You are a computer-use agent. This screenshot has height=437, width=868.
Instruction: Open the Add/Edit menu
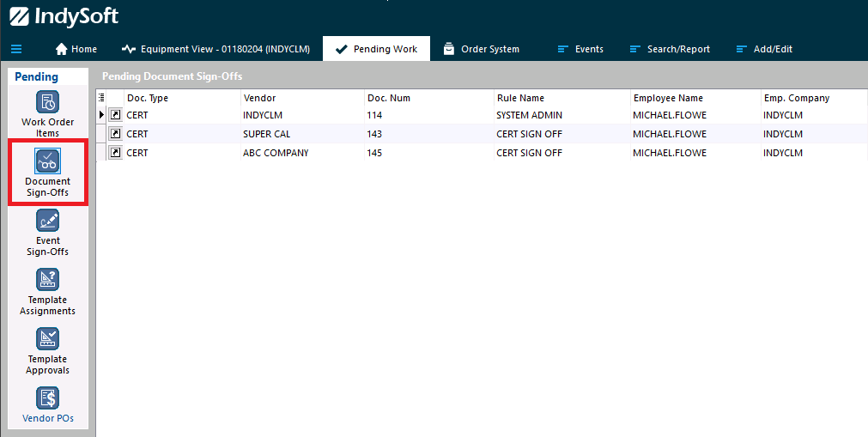(x=764, y=49)
